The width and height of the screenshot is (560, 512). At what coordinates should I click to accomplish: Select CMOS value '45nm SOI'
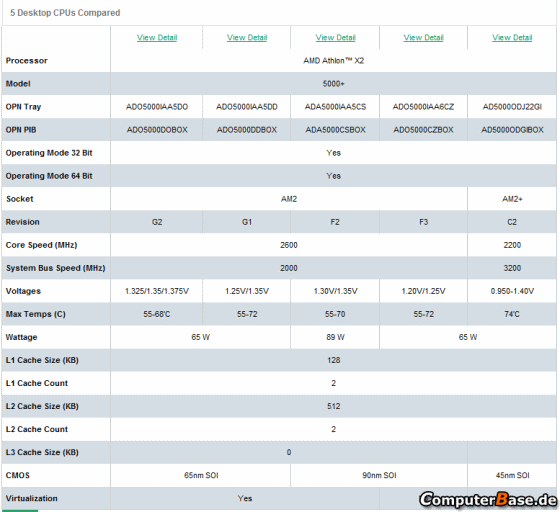click(512, 476)
